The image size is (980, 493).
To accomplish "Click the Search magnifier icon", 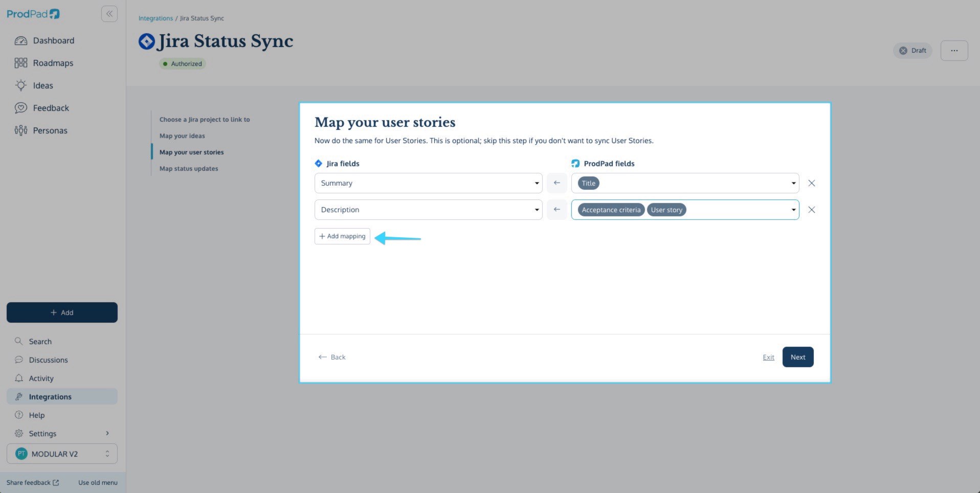I will 19,341.
